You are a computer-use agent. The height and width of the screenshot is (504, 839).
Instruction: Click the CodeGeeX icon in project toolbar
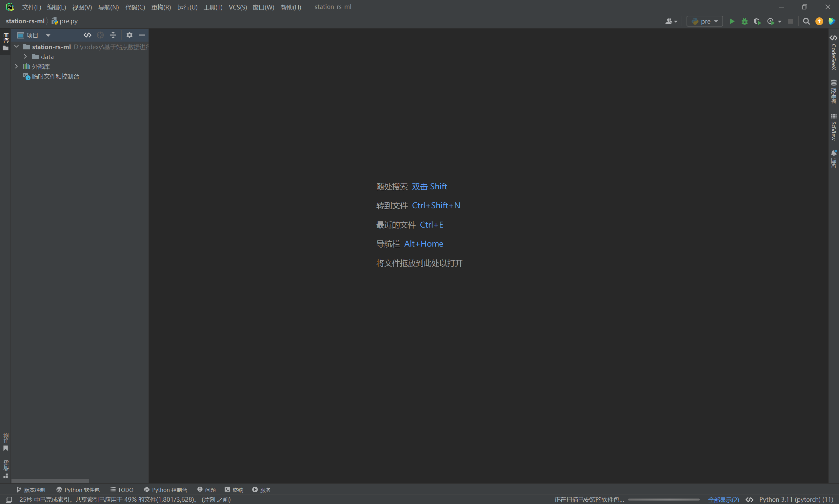coord(87,35)
